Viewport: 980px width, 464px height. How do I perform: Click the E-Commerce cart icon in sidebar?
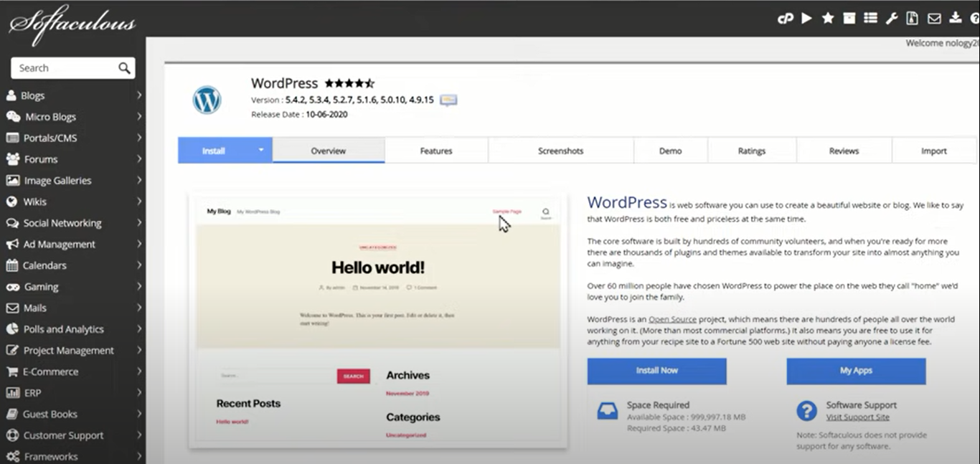click(12, 371)
